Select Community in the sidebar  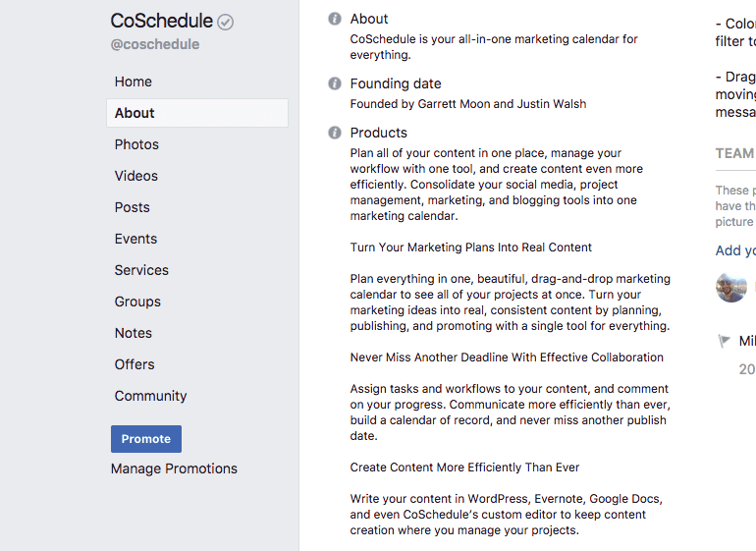tap(150, 396)
